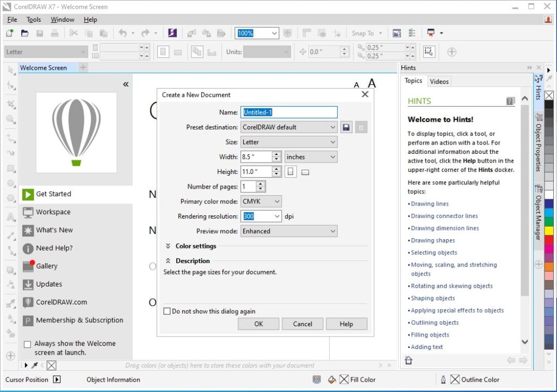Screen dimensions: 557x392
Task: Open the Shaping objects hint link
Action: (432, 298)
